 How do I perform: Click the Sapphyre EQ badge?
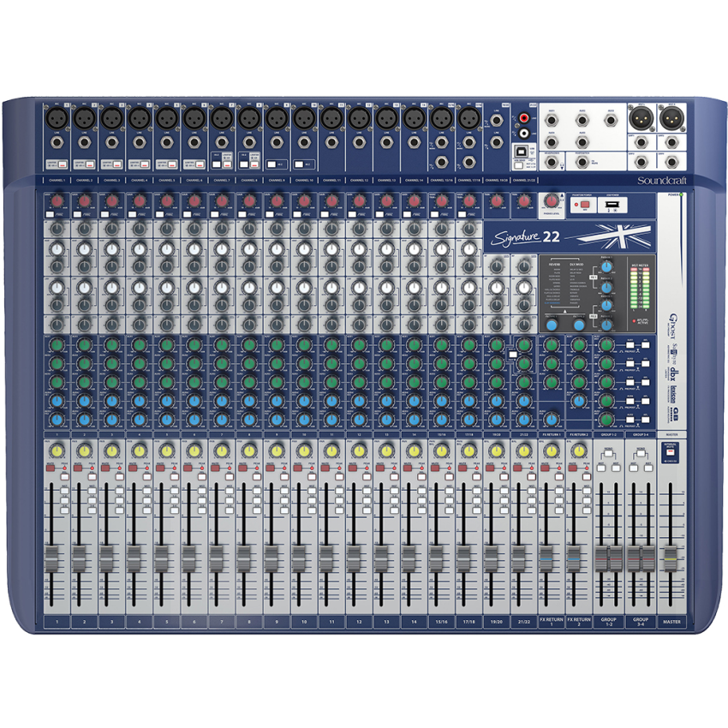(675, 350)
